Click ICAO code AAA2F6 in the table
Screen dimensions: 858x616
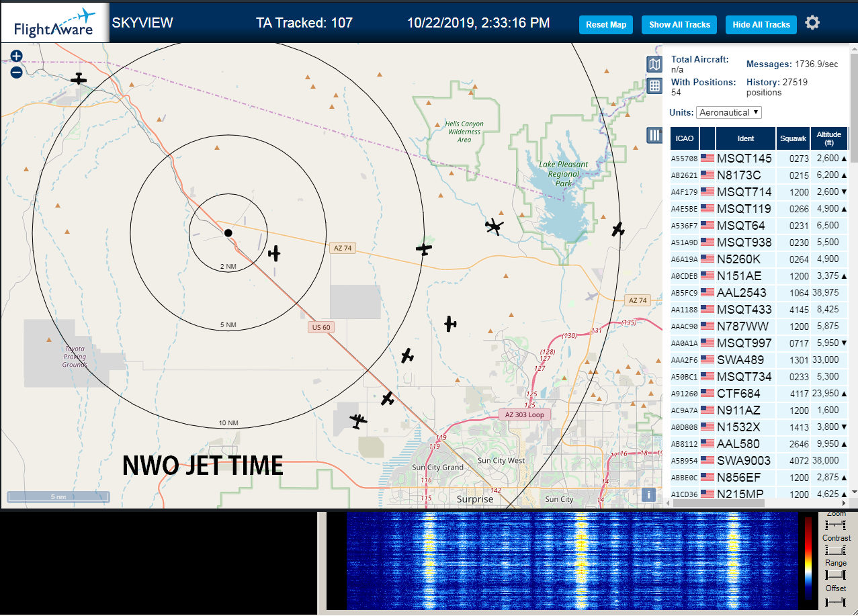coord(684,360)
